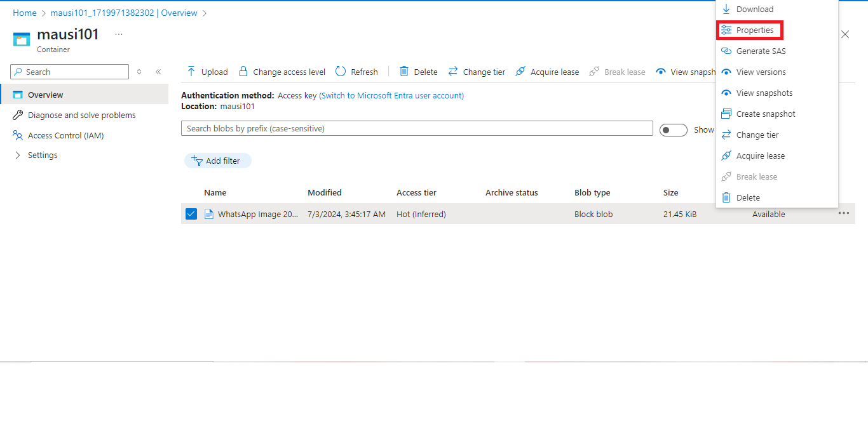Click the sidebar Search box

coord(70,72)
